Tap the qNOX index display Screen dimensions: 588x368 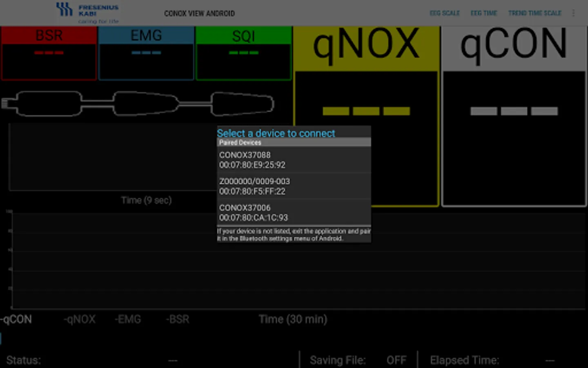coord(366,117)
